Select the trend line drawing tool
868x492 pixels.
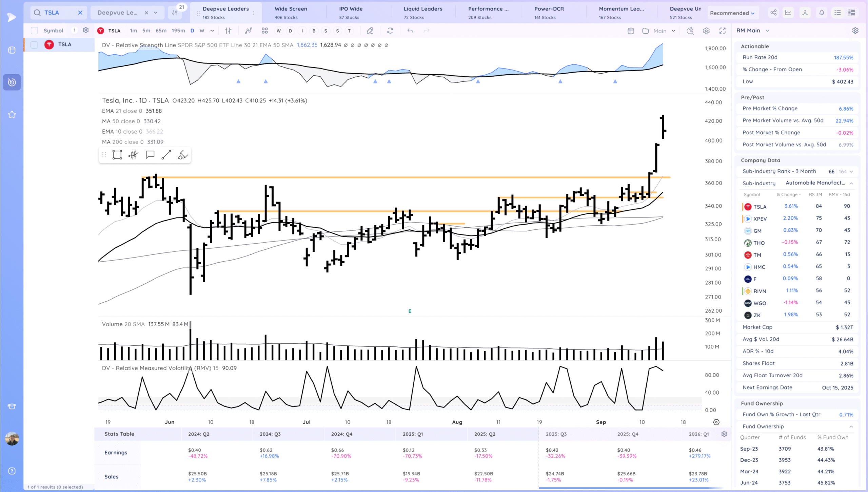(x=166, y=155)
